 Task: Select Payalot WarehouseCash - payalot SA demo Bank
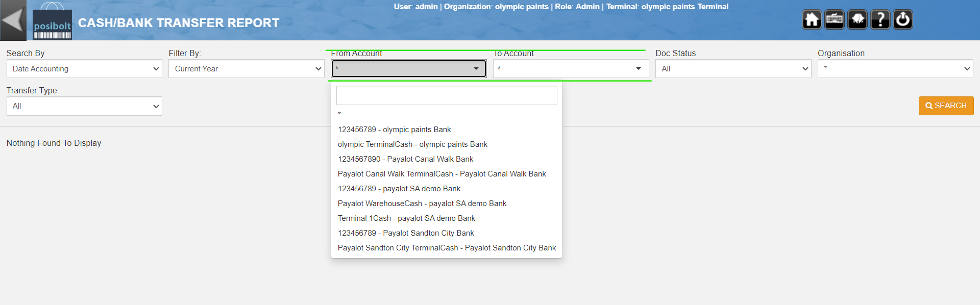pos(447,204)
